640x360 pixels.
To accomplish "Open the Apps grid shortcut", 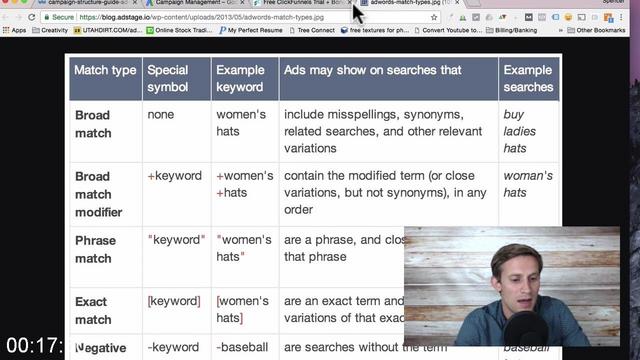I will (14, 30).
